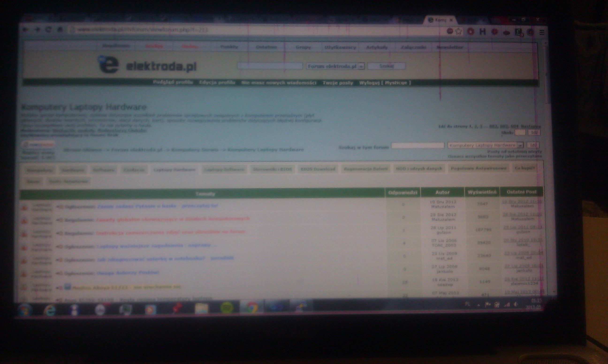Click the media player taskbar icon
The width and height of the screenshot is (608, 364).
pyautogui.click(x=150, y=310)
